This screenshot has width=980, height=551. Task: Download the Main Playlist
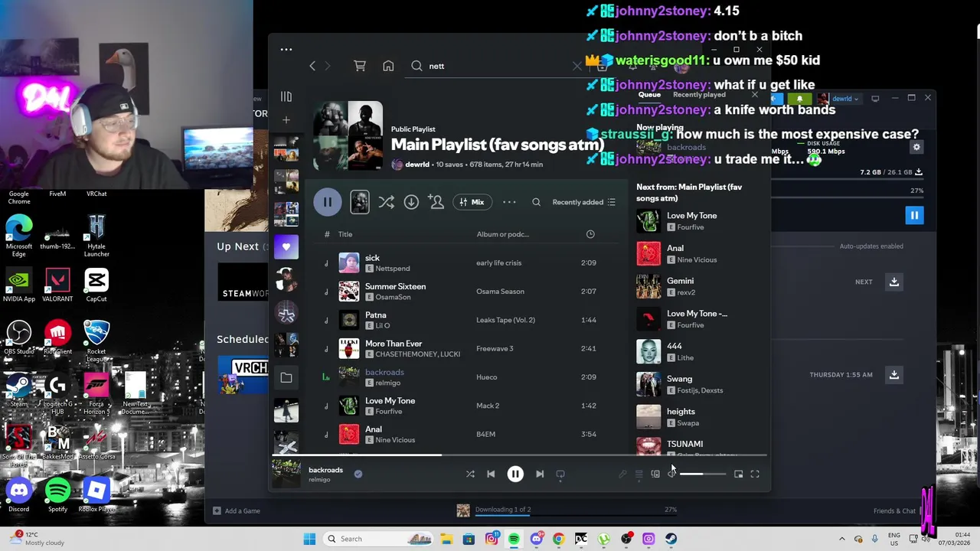pyautogui.click(x=411, y=202)
